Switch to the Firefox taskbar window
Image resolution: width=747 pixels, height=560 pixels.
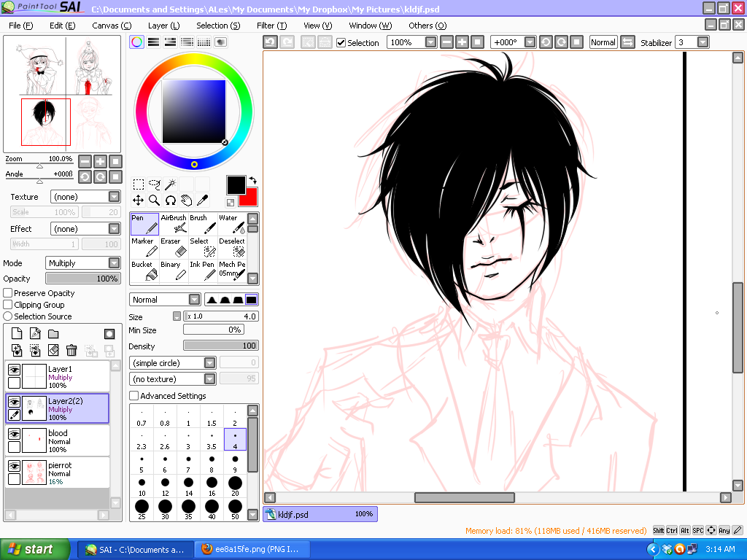[x=252, y=549]
